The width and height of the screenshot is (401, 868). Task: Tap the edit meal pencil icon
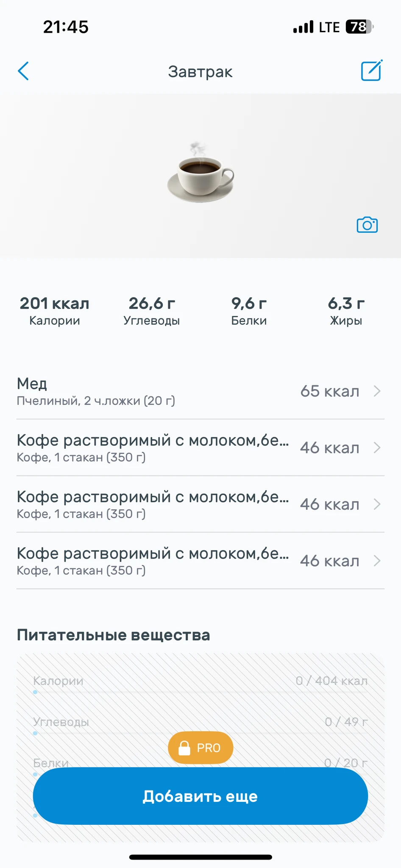(371, 71)
